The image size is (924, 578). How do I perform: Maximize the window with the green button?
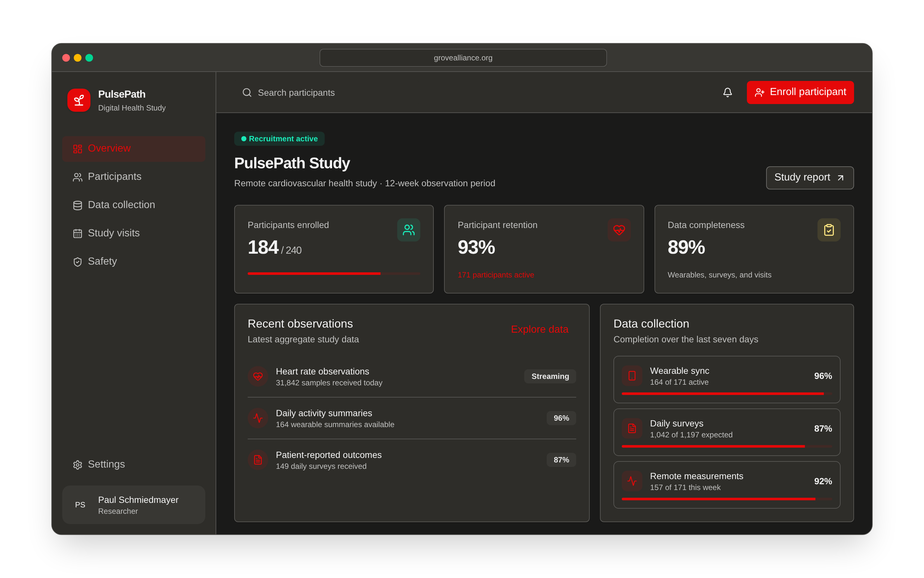click(89, 58)
